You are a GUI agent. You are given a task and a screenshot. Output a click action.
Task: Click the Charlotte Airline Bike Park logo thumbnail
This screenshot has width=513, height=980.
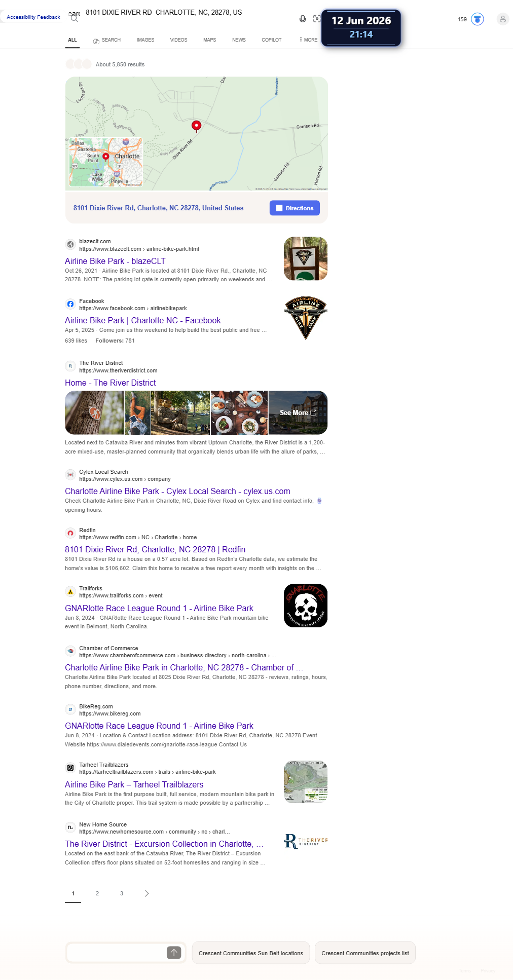[x=306, y=318]
